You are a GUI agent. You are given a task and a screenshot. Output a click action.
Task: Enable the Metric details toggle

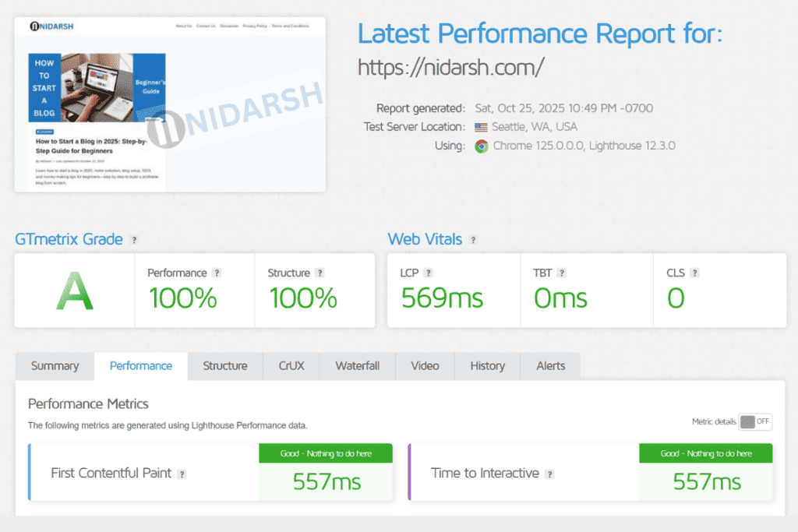click(x=755, y=421)
